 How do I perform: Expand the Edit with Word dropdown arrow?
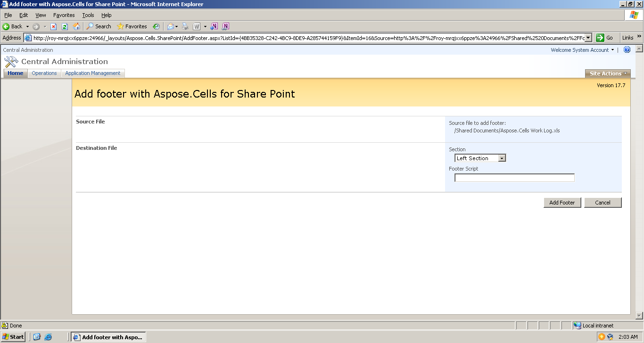(205, 26)
